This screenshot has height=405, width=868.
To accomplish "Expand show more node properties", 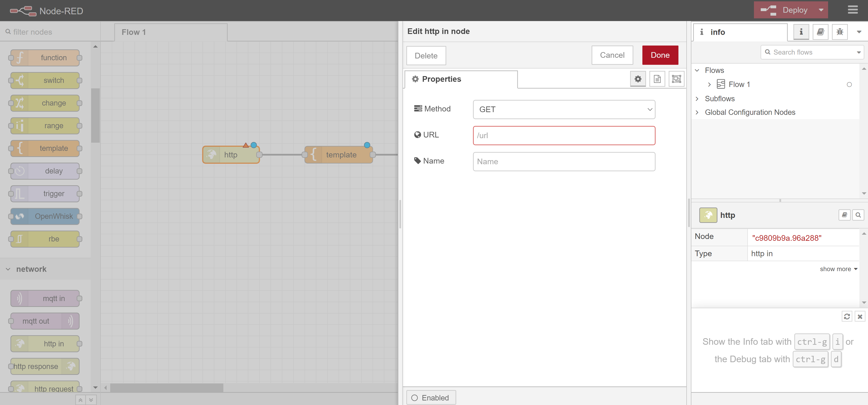I will tap(838, 269).
